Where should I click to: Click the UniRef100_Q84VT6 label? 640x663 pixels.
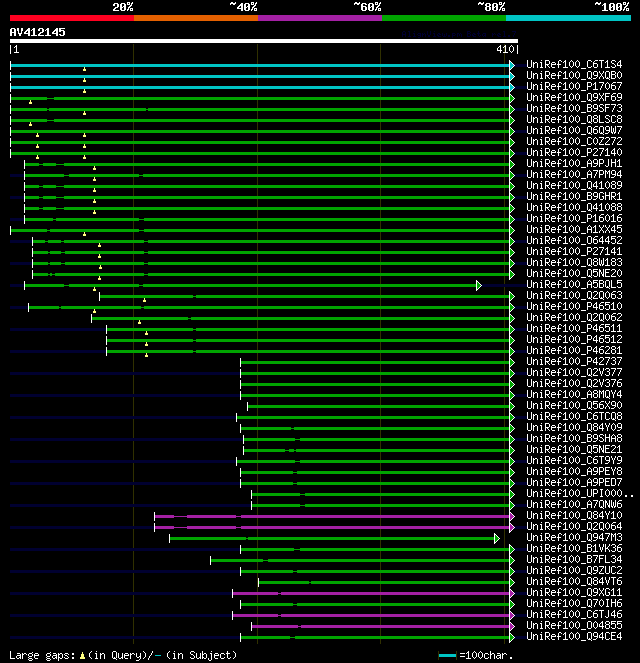(x=574, y=581)
